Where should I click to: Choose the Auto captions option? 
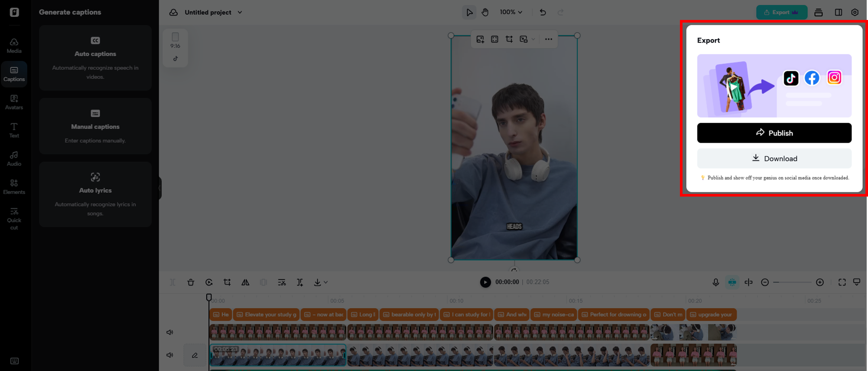(x=95, y=58)
